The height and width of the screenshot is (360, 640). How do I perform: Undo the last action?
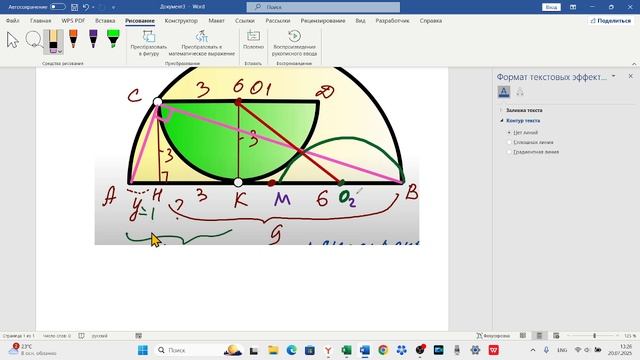(x=86, y=7)
